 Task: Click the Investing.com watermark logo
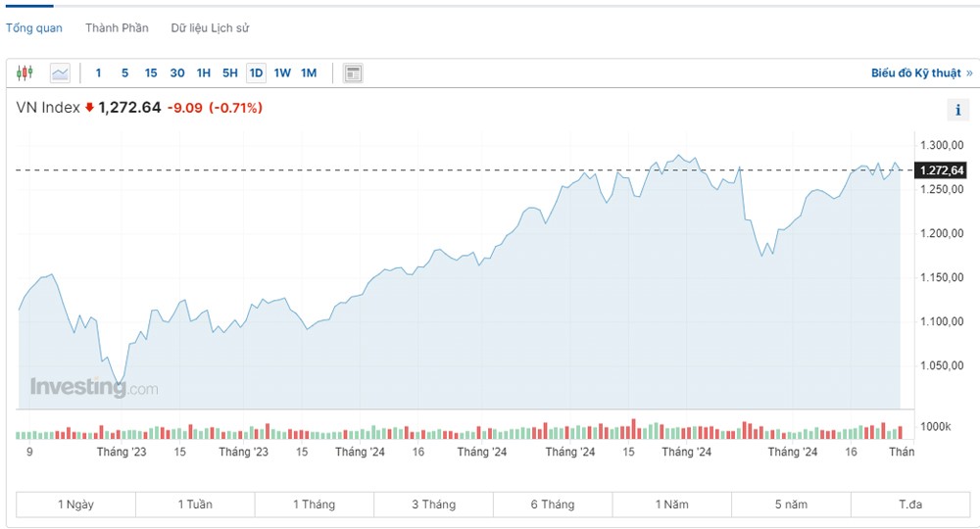(93, 387)
